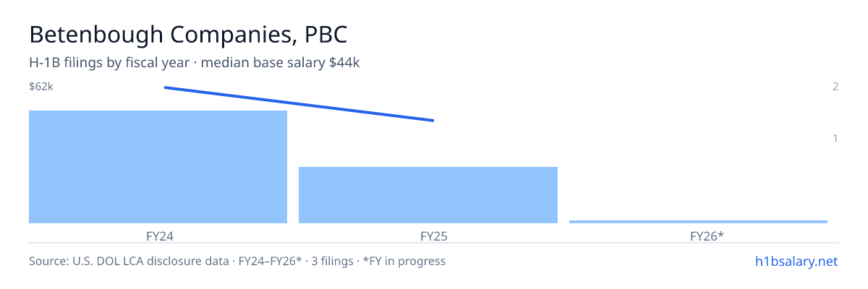
Task: Click the right axis value 1
Action: (835, 138)
